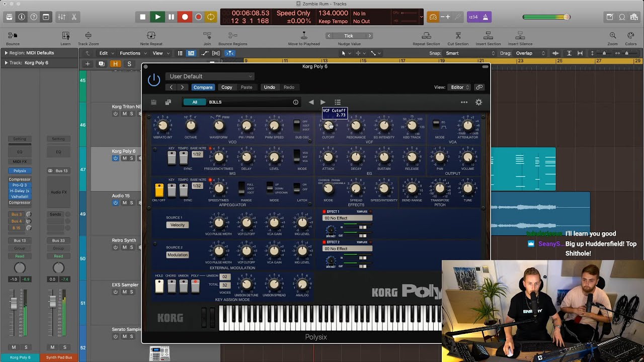
Task: Click the Bounce toolbar icon
Action: point(13,35)
